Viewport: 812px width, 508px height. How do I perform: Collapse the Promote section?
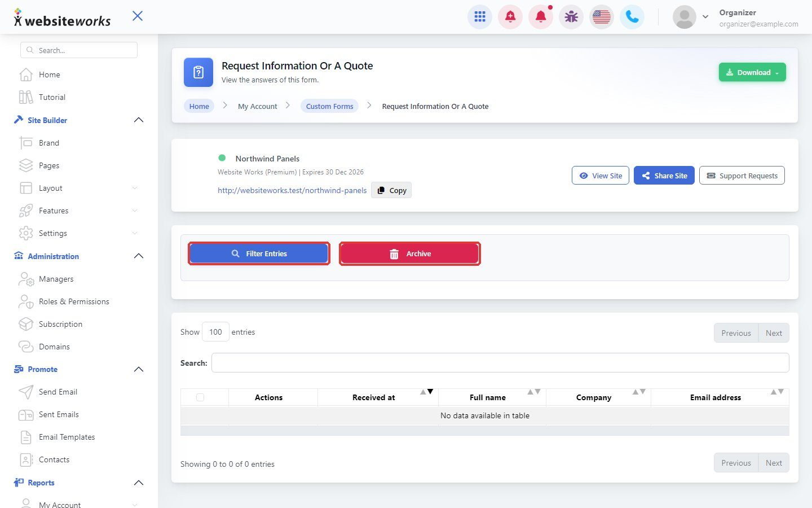139,369
